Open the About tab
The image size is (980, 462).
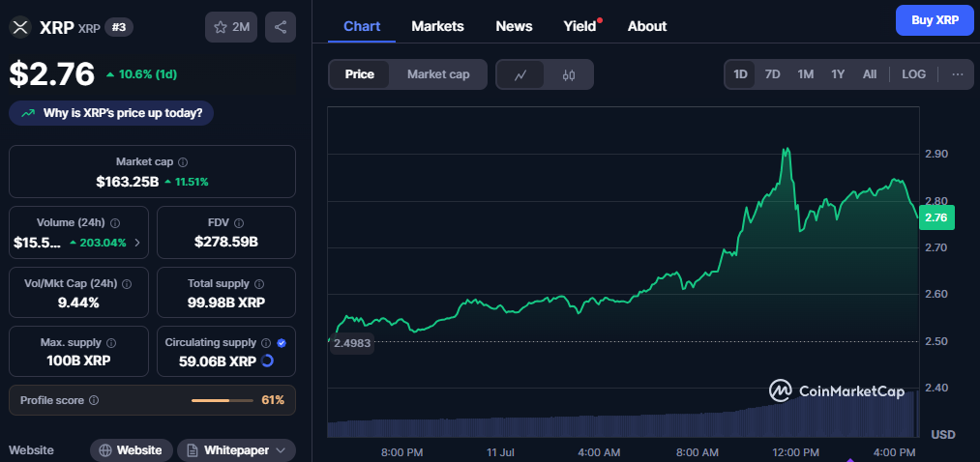(x=647, y=26)
